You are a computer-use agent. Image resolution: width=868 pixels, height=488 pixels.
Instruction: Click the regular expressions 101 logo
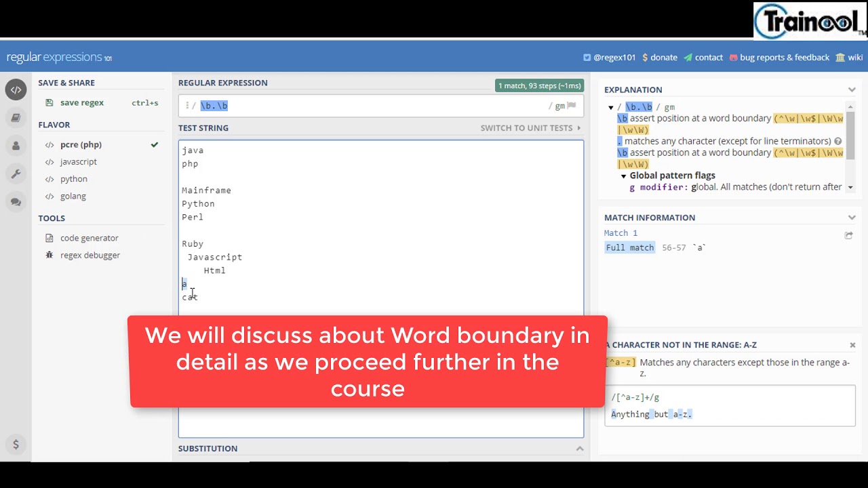coord(59,58)
